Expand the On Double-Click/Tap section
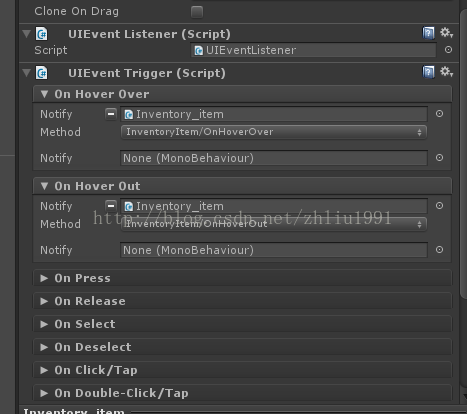467x414 pixels. click(x=242, y=393)
